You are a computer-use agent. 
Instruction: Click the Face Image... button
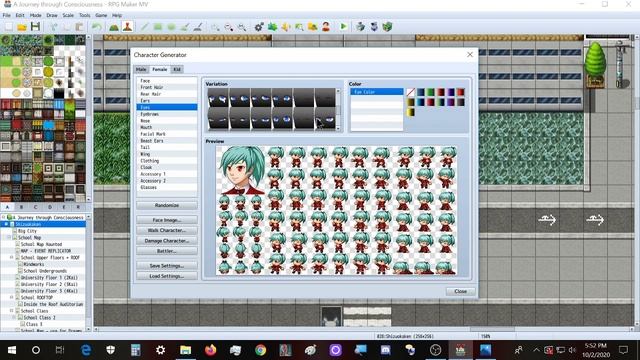[x=167, y=220]
